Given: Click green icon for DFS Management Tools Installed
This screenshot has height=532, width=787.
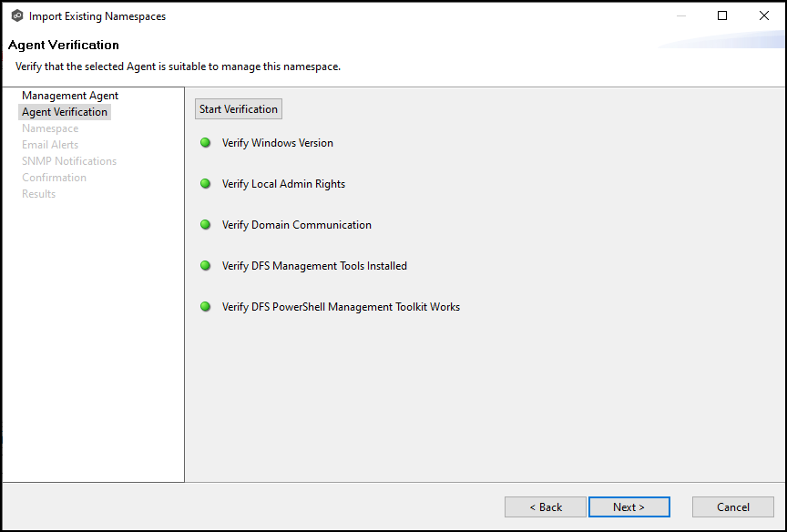Looking at the screenshot, I should (205, 266).
